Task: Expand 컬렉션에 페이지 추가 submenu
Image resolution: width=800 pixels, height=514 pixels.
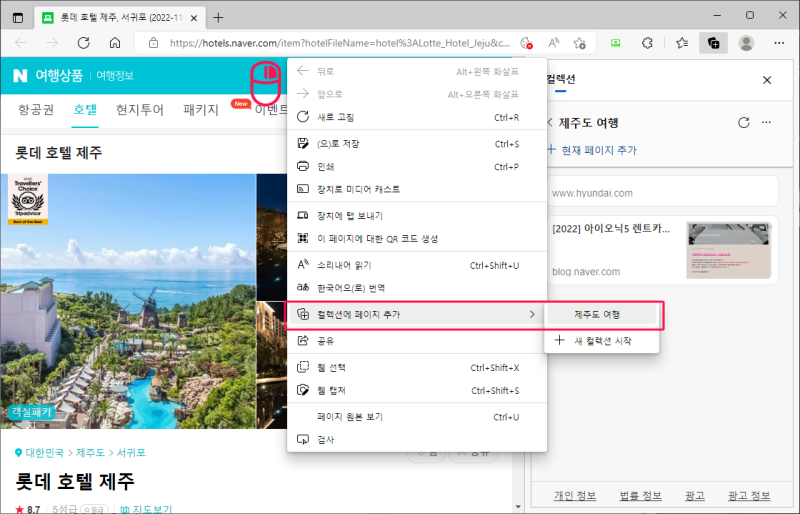Action: (x=417, y=314)
